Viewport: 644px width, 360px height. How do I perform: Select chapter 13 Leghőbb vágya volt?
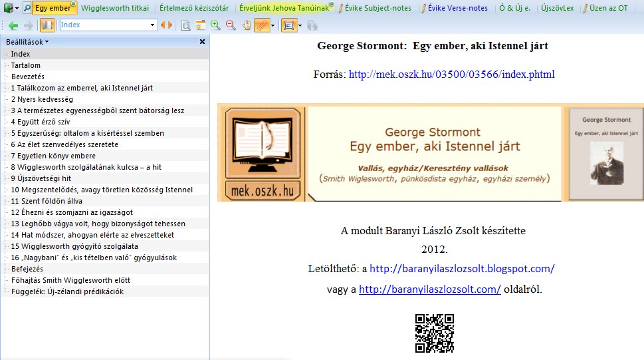[x=98, y=224]
